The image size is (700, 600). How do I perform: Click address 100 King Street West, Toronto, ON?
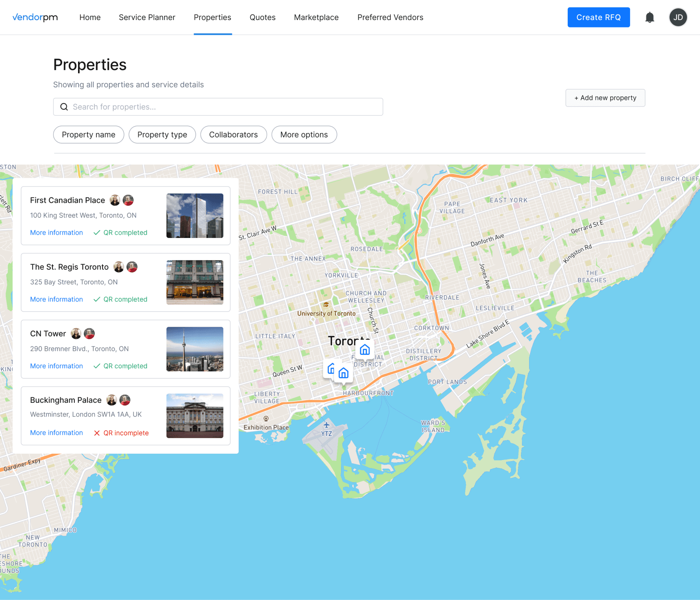(x=83, y=215)
